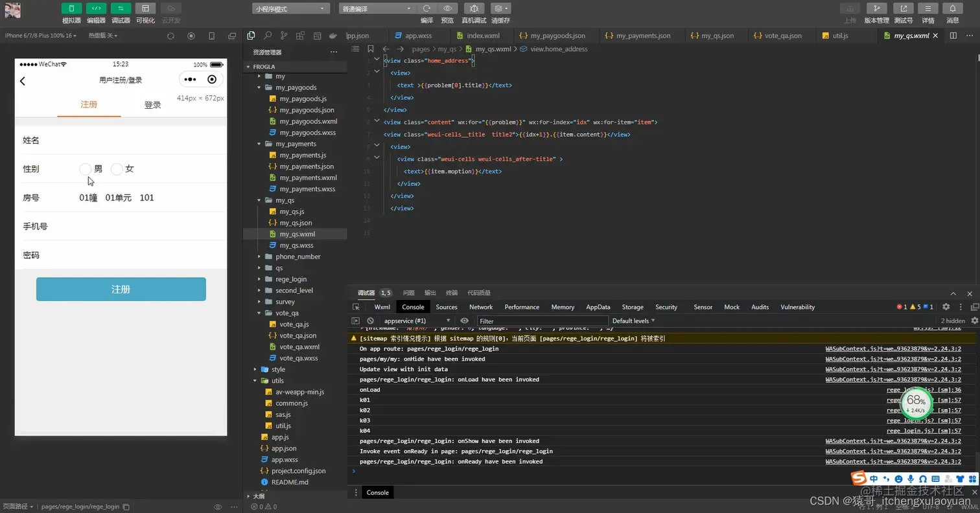Click the mini program capsule menu dots
Image resolution: width=980 pixels, height=513 pixels.
pos(190,80)
